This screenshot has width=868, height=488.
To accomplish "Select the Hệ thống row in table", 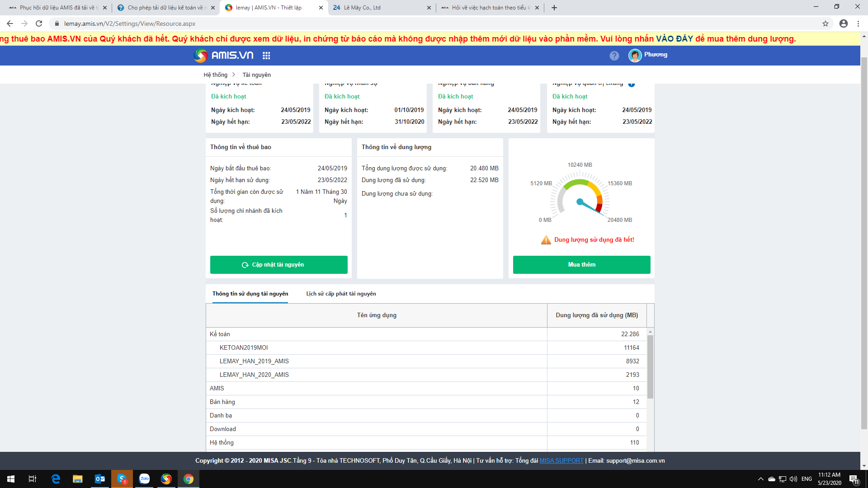I will tap(426, 443).
